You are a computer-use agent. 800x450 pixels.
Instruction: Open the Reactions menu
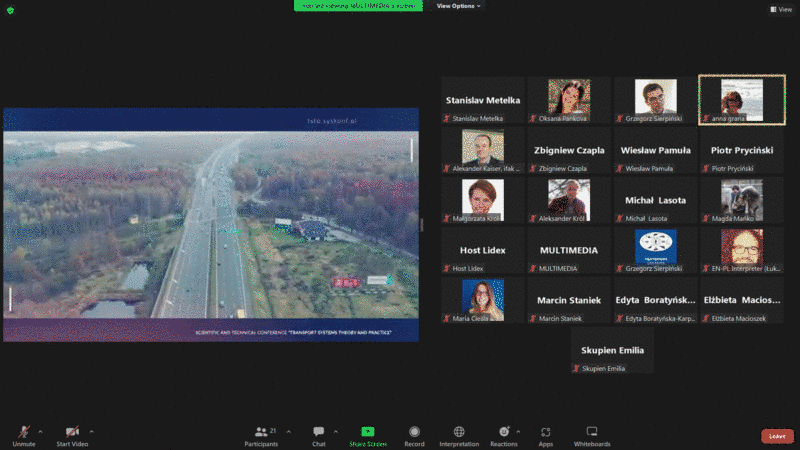503,433
